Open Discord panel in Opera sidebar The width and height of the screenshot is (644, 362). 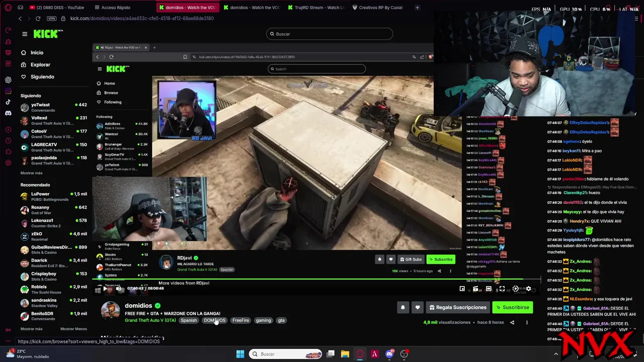[x=8, y=113]
